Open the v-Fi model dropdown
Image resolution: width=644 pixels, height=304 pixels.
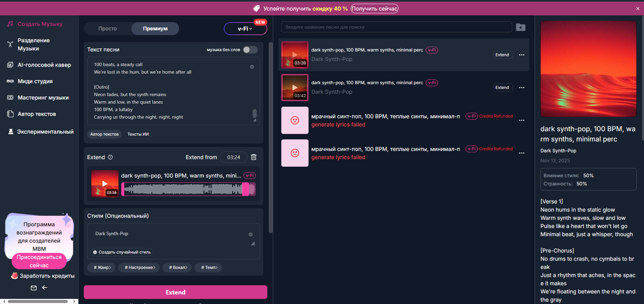[245, 29]
